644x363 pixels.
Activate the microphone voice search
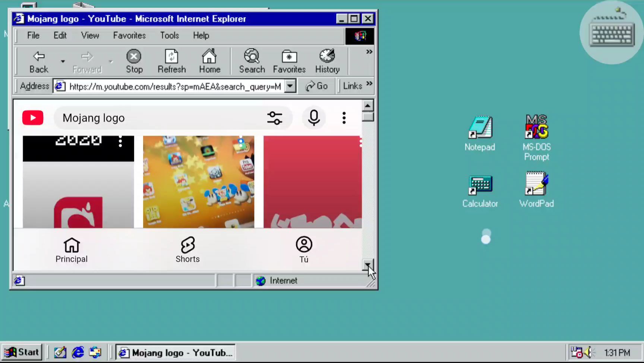tap(314, 118)
